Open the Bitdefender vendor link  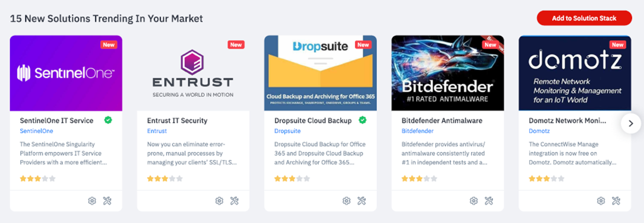pos(418,131)
